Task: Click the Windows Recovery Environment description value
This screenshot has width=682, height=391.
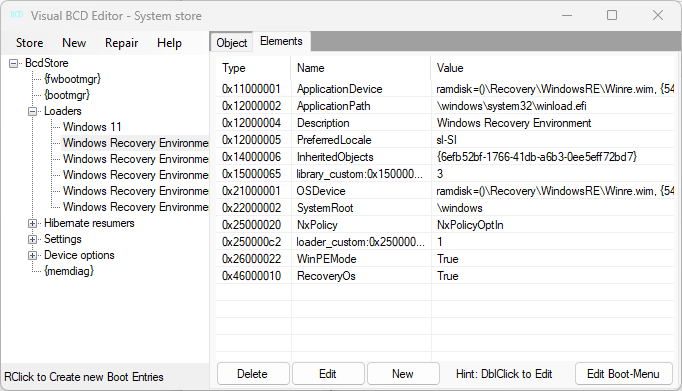Action: point(514,123)
